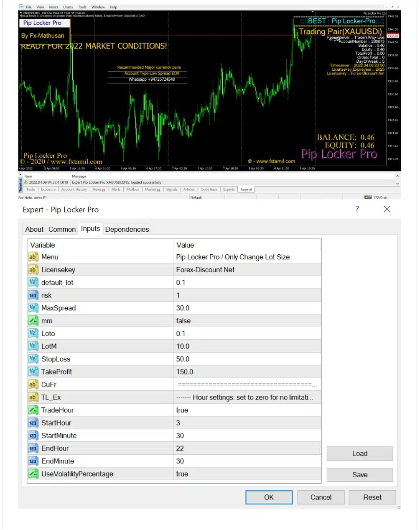The width and height of the screenshot is (420, 530).
Task: Click the MetaTrader application icon beside File
Action: coord(21,7)
